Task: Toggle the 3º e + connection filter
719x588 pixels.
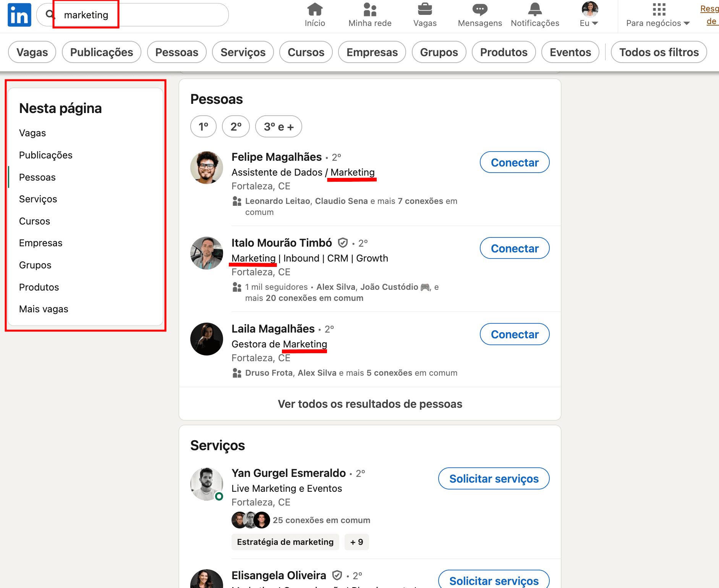Action: pyautogui.click(x=279, y=126)
